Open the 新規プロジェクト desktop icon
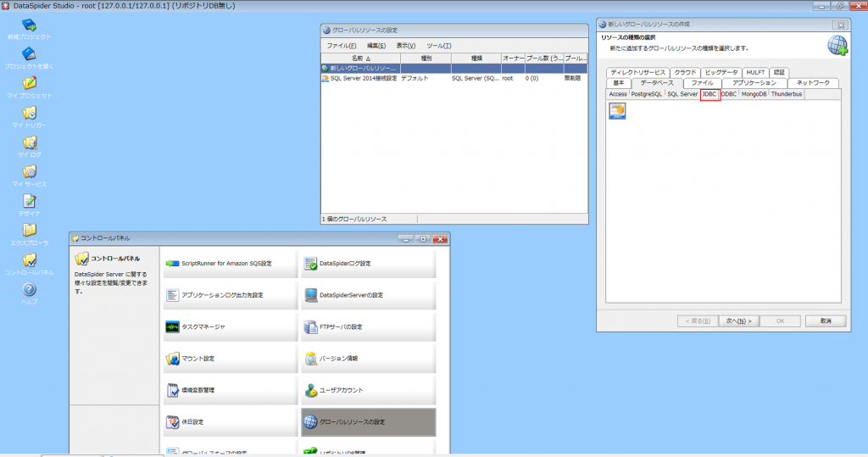 [x=29, y=25]
